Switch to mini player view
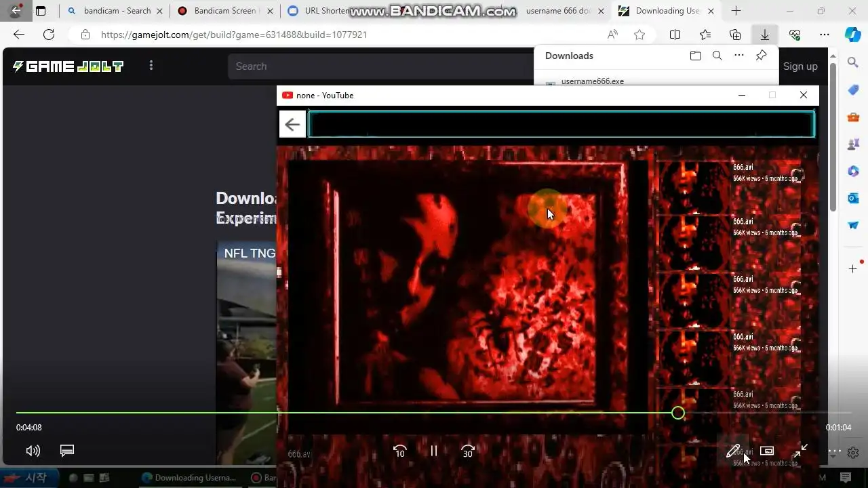 coord(767,451)
